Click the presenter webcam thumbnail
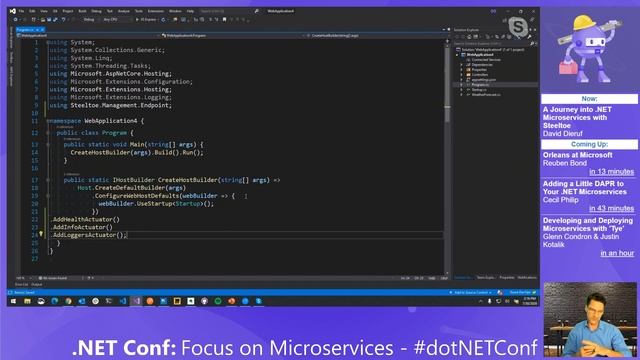640x360 pixels. 590,320
